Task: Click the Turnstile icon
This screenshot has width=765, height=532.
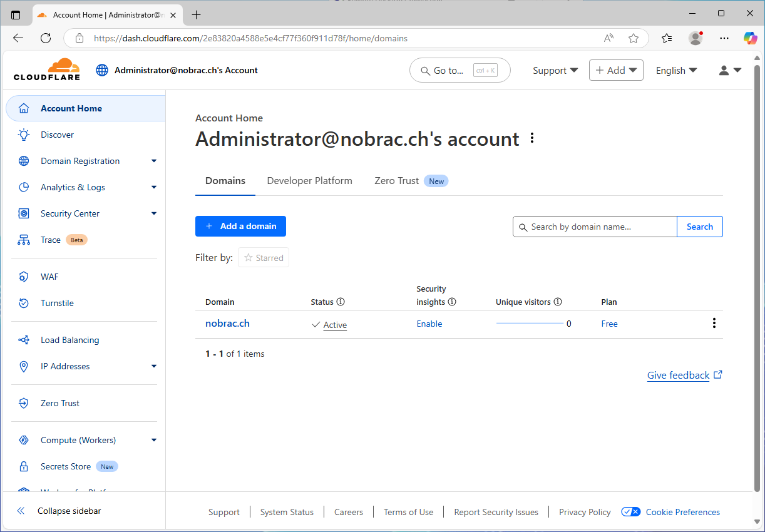Action: (x=24, y=303)
